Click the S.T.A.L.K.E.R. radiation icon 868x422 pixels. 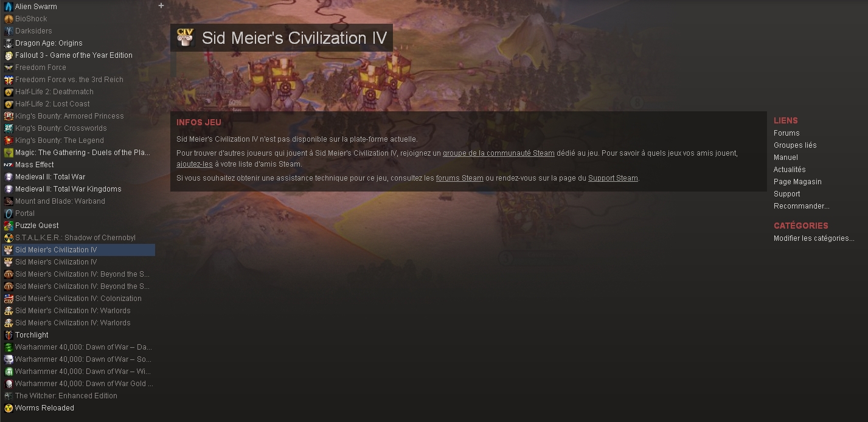9,238
